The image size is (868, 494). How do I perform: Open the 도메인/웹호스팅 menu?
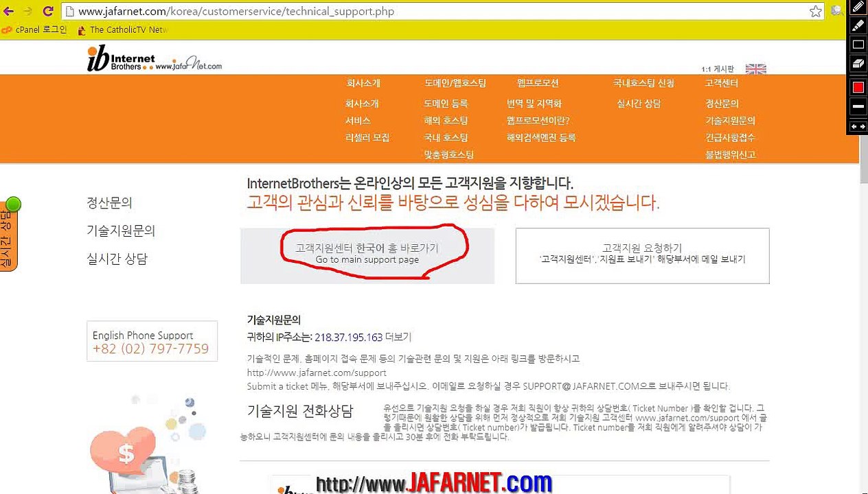click(x=455, y=83)
